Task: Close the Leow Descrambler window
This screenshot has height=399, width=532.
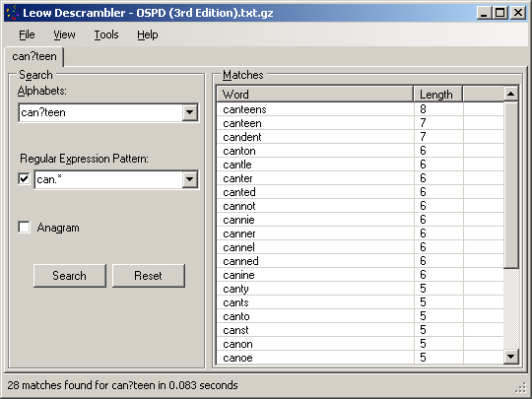Action: pyautogui.click(x=518, y=13)
